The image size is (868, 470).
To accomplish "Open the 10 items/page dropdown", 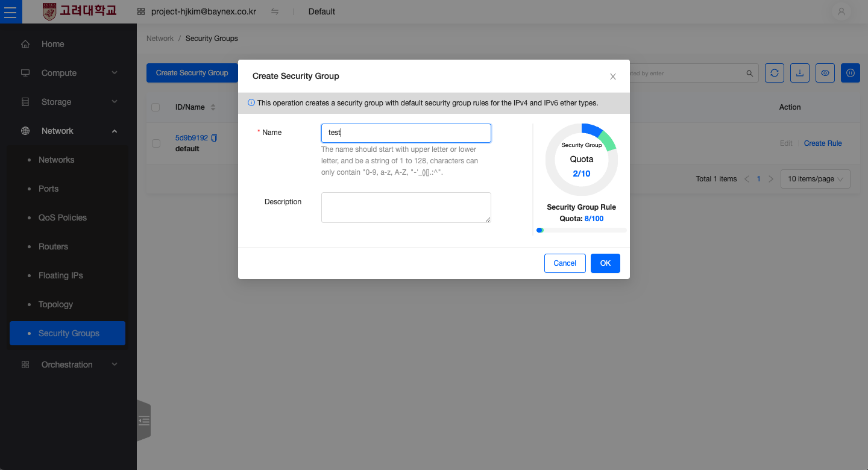I will click(x=816, y=179).
